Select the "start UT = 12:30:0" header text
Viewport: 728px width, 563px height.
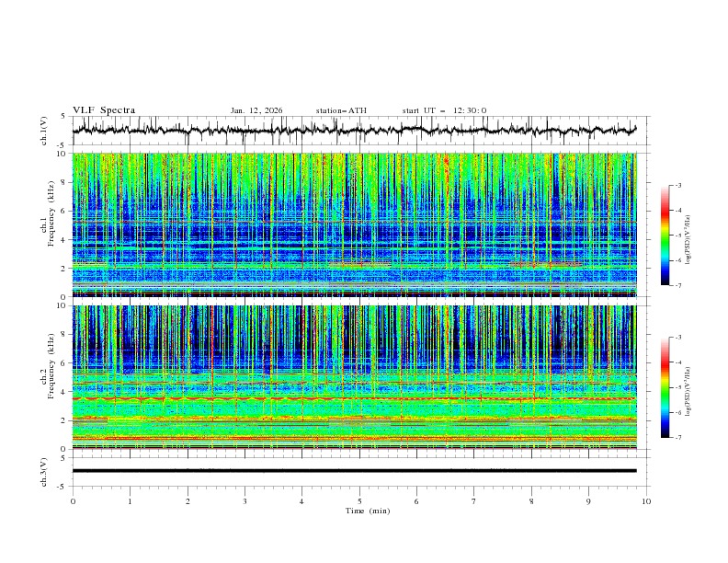(x=444, y=110)
